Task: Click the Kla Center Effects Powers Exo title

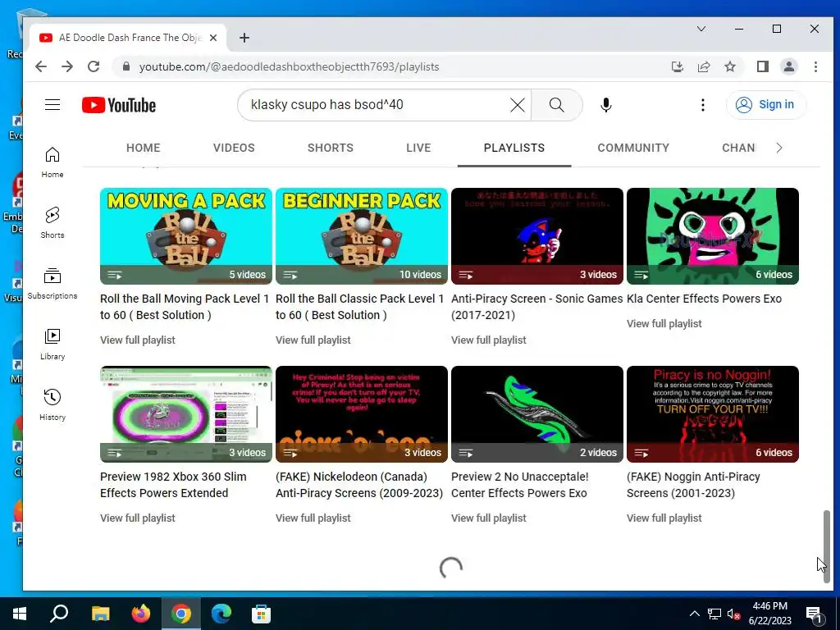Action: [x=704, y=299]
